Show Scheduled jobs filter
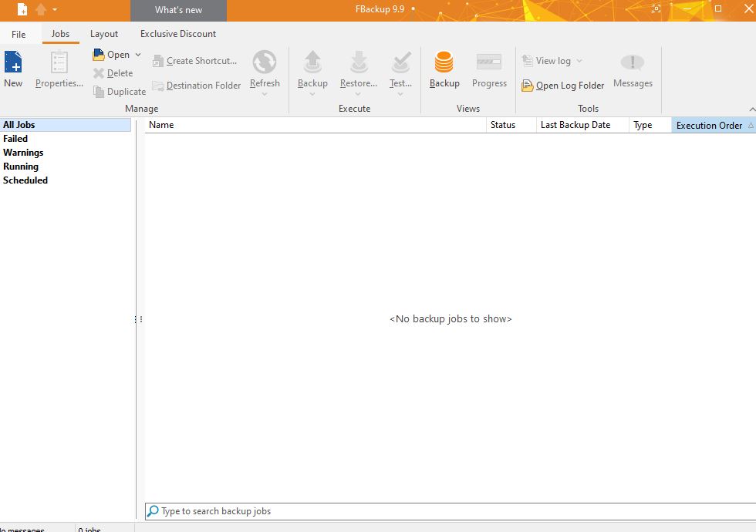Screen dimensions: 756x532 (25, 180)
